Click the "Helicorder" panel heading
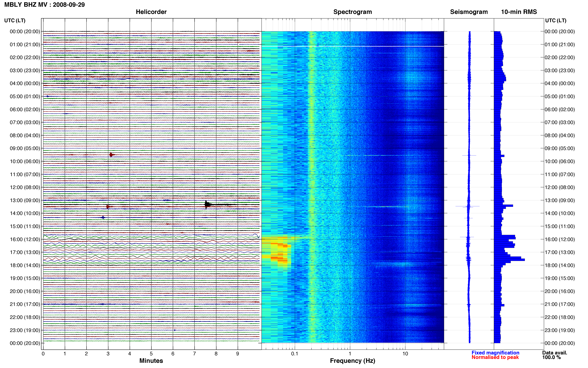The image size is (588, 368). pyautogui.click(x=151, y=12)
